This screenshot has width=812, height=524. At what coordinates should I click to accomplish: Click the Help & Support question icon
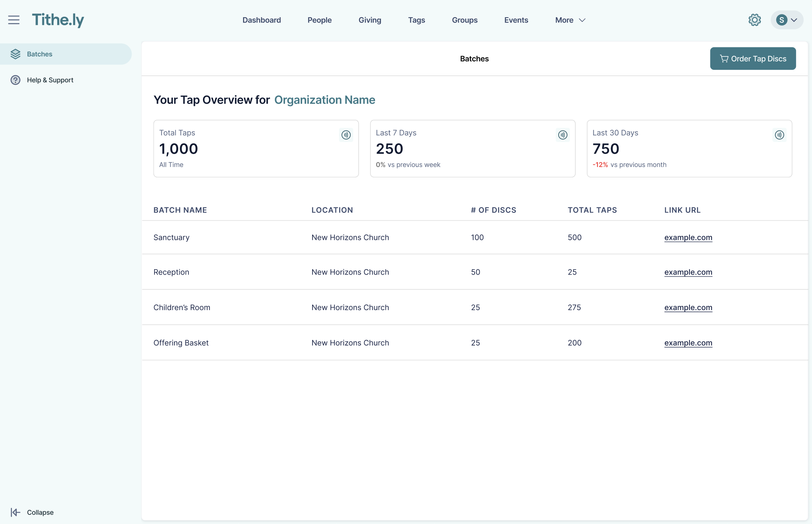15,80
